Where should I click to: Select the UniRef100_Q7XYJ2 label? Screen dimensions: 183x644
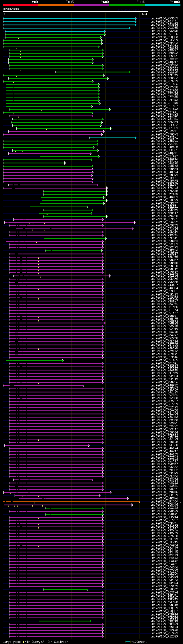(x=164, y=59)
